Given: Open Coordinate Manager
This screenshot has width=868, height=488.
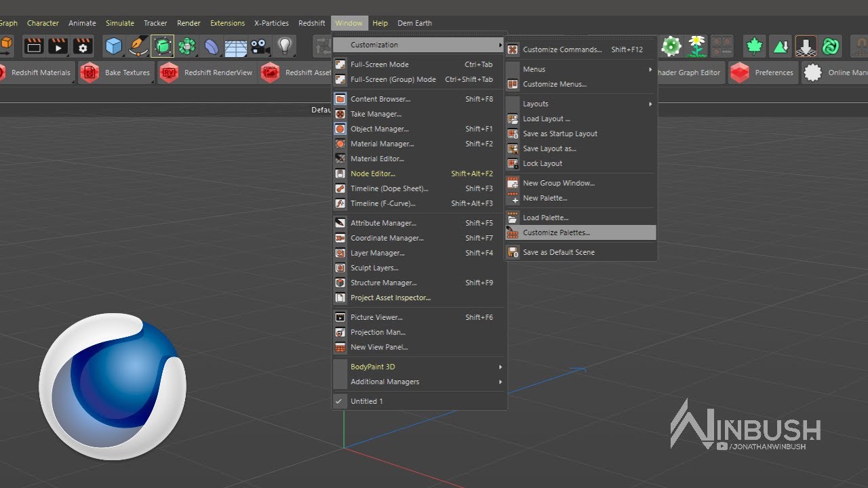Looking at the screenshot, I should [x=419, y=238].
